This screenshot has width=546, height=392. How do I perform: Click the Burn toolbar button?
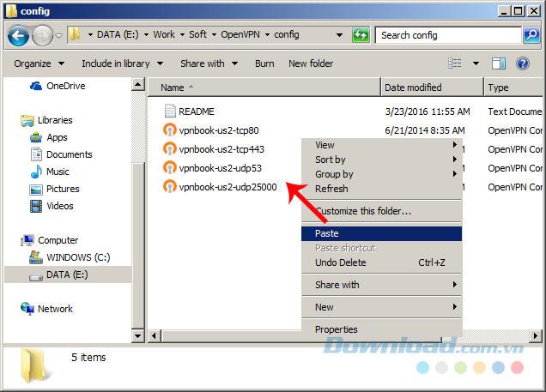click(264, 63)
